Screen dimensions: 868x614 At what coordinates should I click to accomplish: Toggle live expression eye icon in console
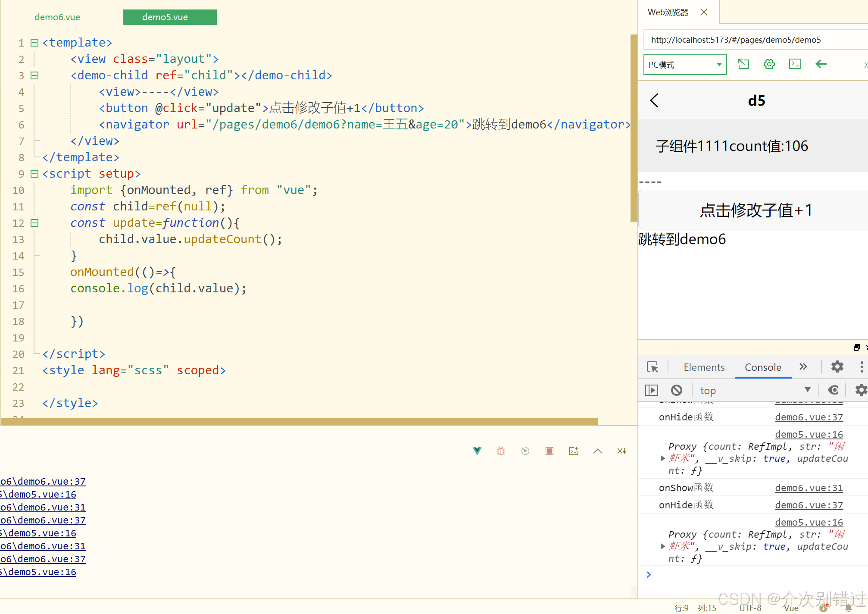834,390
